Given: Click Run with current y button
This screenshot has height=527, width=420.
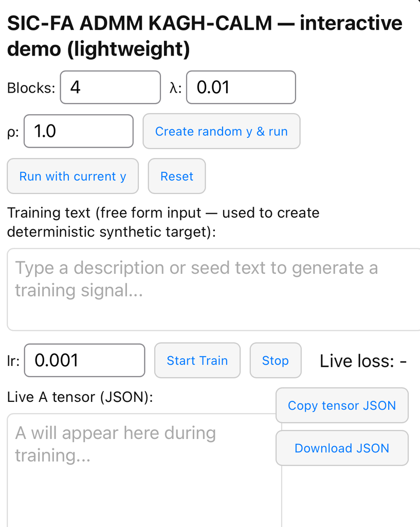Looking at the screenshot, I should click(72, 177).
